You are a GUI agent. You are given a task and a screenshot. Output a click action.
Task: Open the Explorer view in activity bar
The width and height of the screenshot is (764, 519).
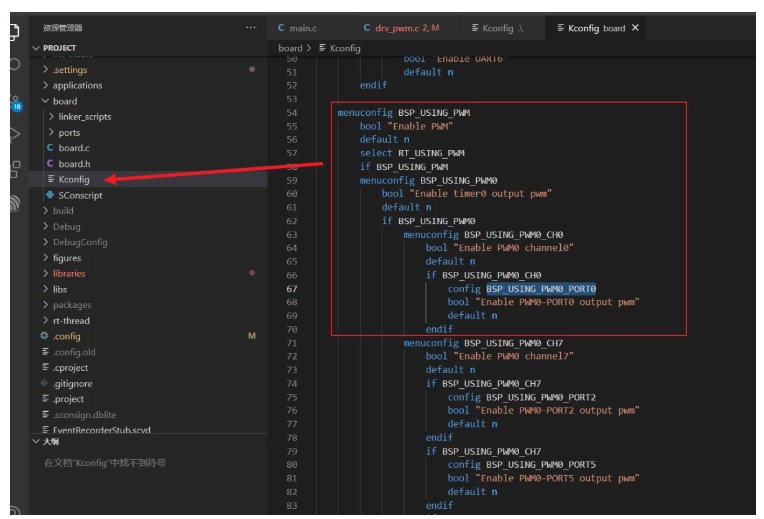click(x=13, y=30)
